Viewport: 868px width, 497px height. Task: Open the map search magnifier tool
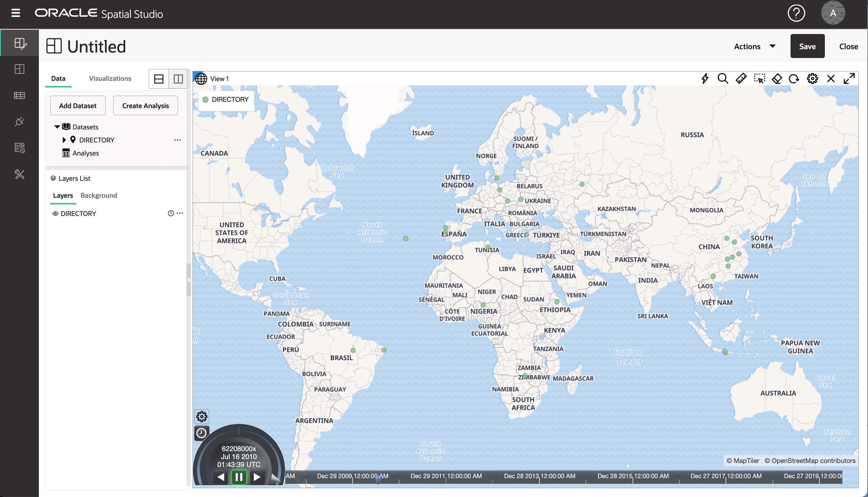[x=722, y=79]
